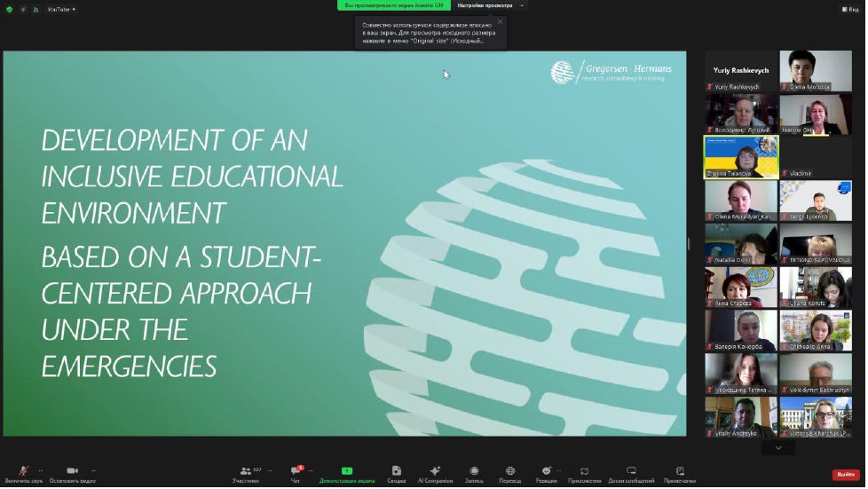Open Доски сообщений whiteboards icon
The width and height of the screenshot is (868, 489).
click(x=631, y=472)
